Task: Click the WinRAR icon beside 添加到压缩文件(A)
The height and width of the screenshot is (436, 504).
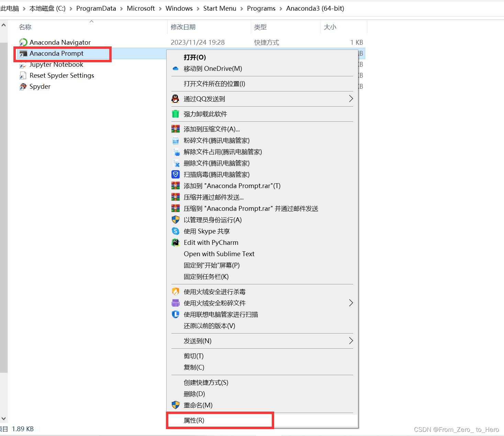Action: (176, 129)
